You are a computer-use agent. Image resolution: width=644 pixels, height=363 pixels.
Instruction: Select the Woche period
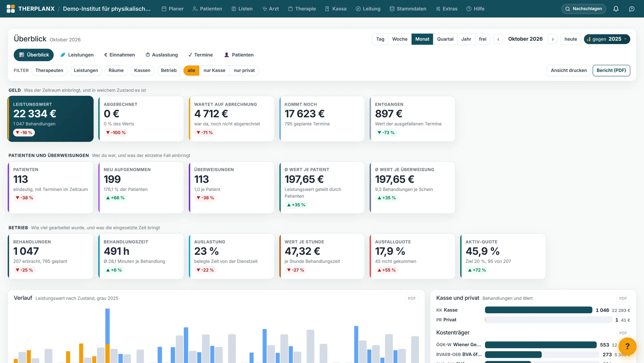click(400, 39)
